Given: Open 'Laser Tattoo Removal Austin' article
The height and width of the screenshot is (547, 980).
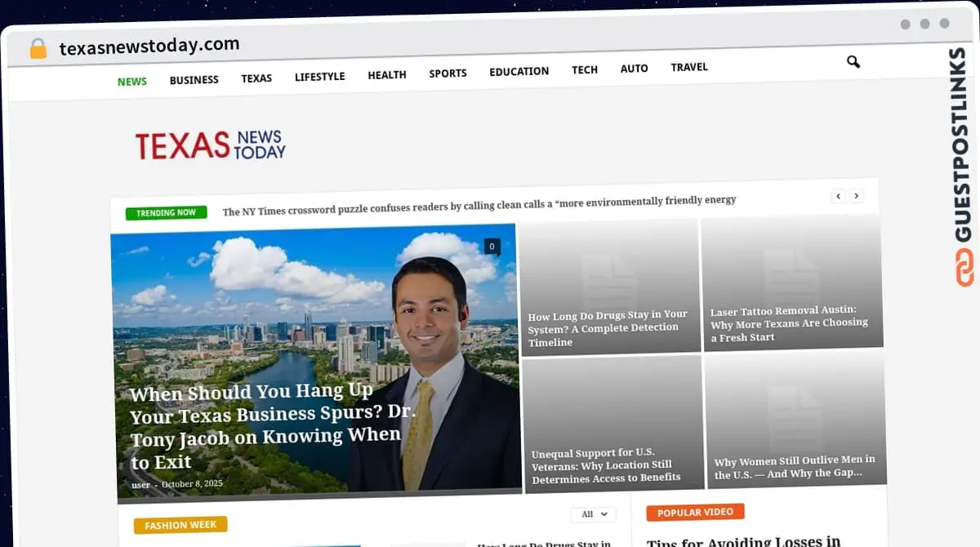Looking at the screenshot, I should point(790,323).
